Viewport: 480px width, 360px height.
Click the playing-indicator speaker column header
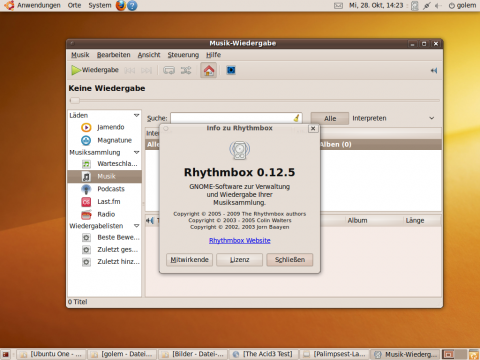tap(150, 220)
